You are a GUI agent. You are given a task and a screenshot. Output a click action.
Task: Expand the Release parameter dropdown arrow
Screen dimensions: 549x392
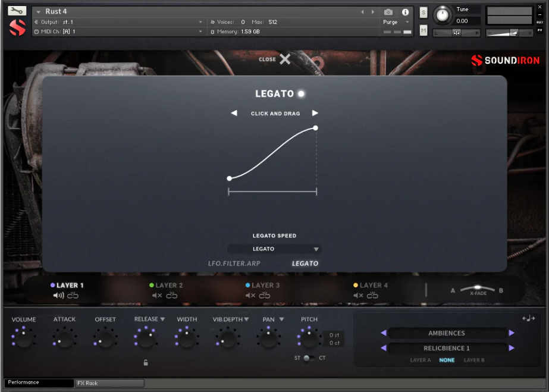162,319
